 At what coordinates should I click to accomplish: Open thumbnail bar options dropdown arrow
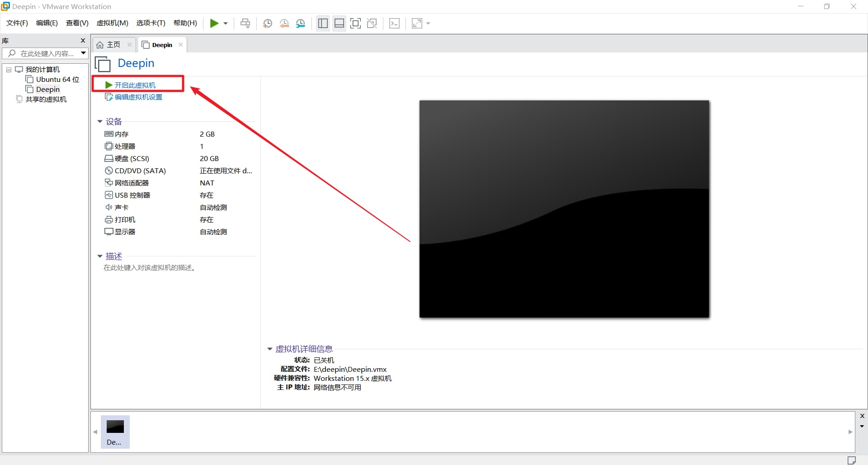(x=862, y=427)
